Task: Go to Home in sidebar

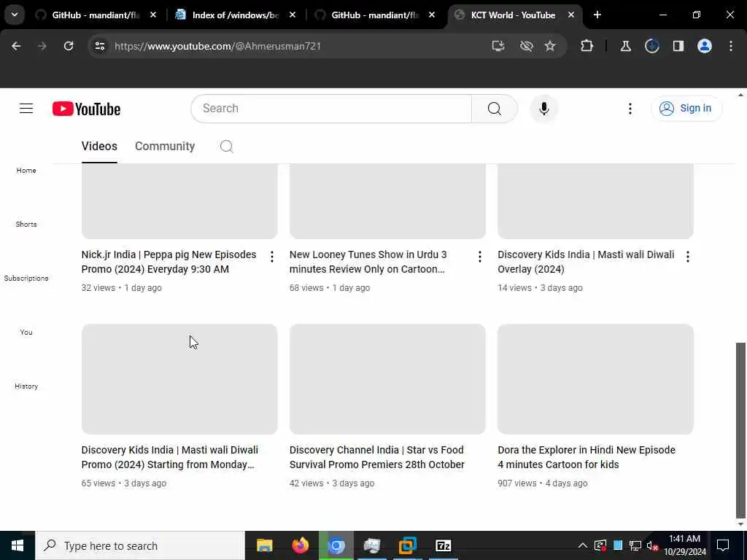Action: [26, 171]
